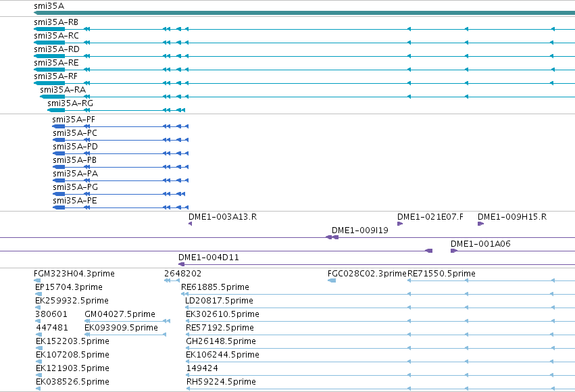The width and height of the screenshot is (575, 392).
Task: Click the DME1-003A13.R clone label
Action: tap(222, 217)
